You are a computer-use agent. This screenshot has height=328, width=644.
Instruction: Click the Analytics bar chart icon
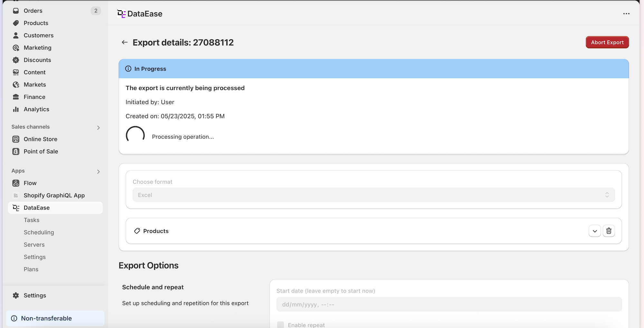click(16, 109)
